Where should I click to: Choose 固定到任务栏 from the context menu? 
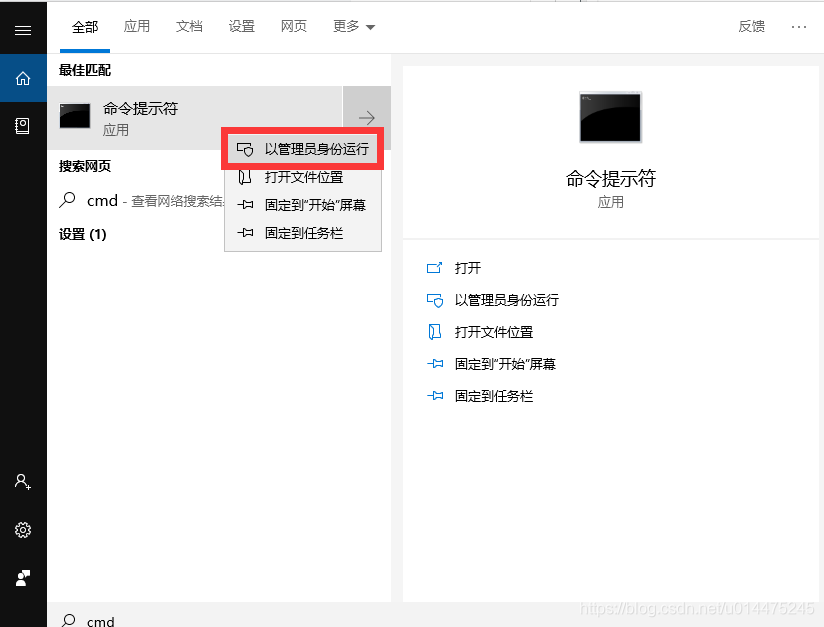click(303, 233)
